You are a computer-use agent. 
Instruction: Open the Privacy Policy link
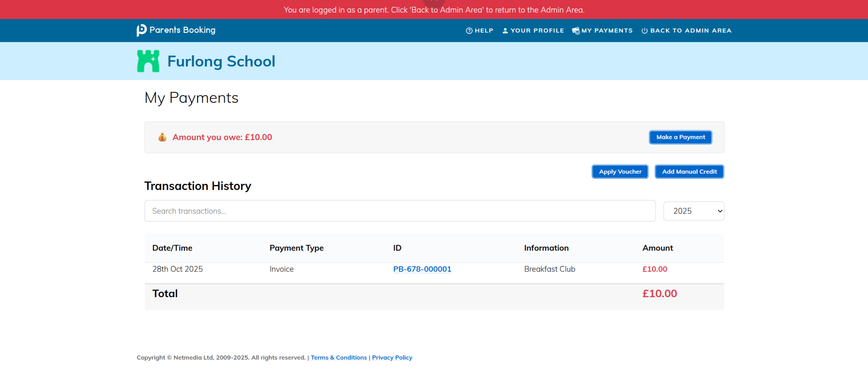pos(392,358)
